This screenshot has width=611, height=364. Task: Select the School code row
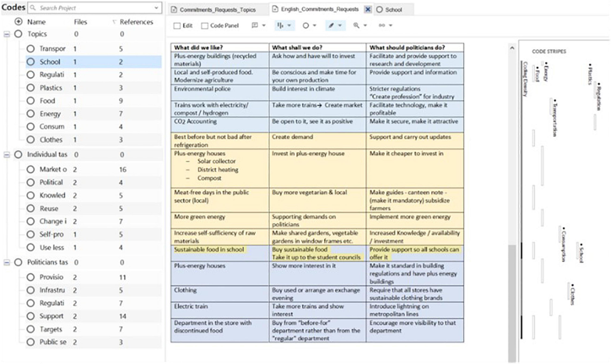(x=94, y=62)
